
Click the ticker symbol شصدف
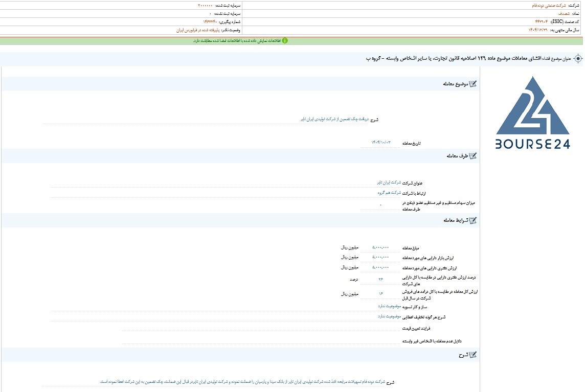564,13
